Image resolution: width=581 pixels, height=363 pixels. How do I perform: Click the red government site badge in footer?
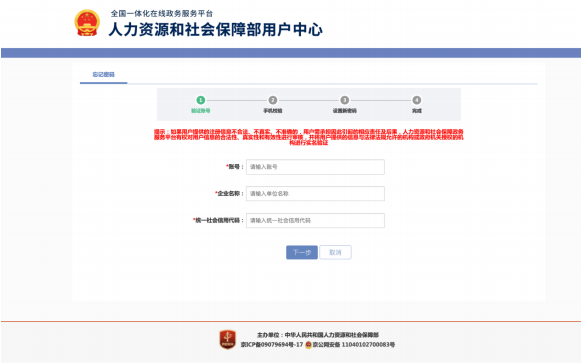tap(228, 340)
